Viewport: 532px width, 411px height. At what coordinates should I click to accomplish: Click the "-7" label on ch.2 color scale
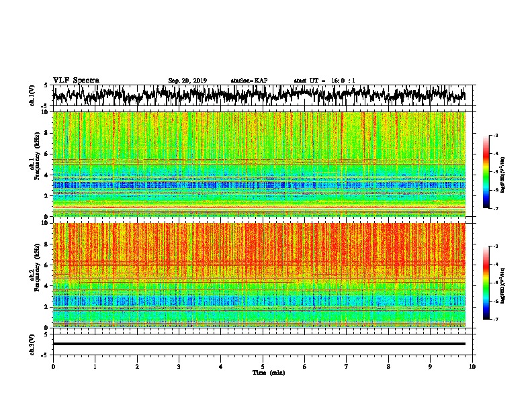[x=495, y=320]
